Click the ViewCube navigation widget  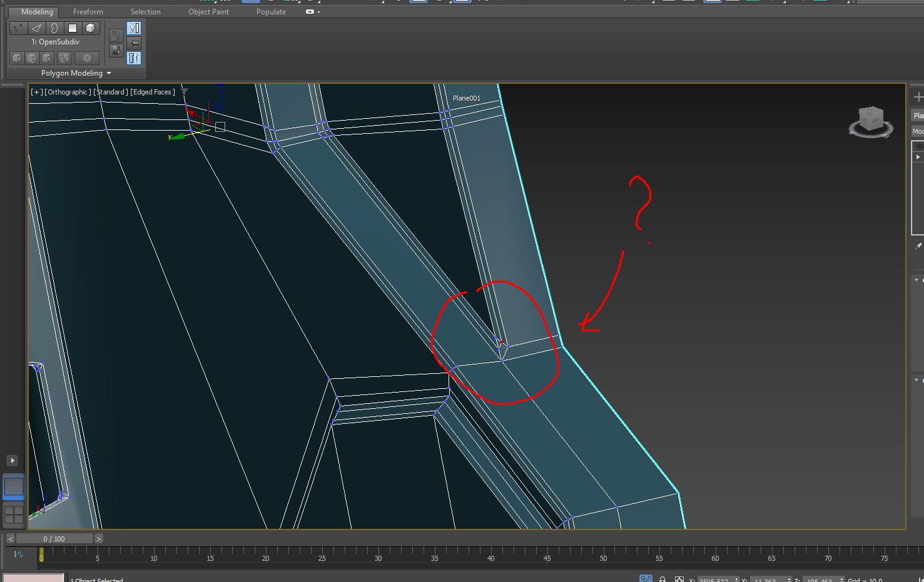point(870,122)
